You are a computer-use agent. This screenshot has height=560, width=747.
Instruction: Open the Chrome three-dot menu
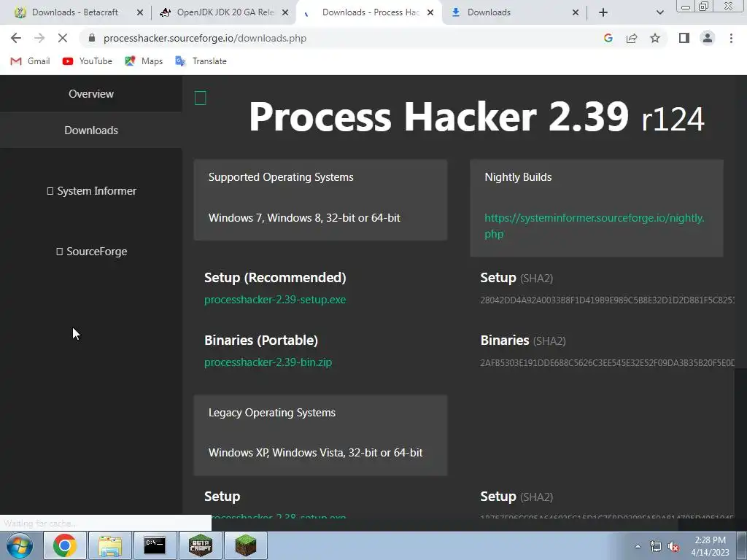[731, 38]
